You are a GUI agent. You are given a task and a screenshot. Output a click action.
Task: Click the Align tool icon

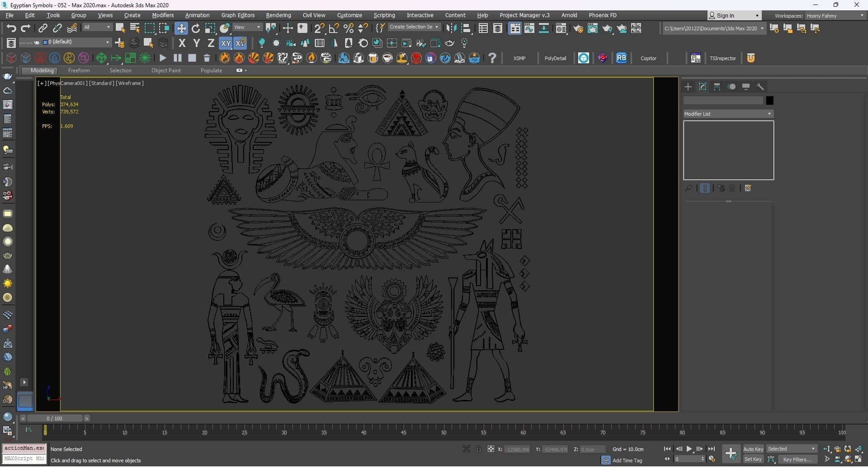click(x=466, y=28)
